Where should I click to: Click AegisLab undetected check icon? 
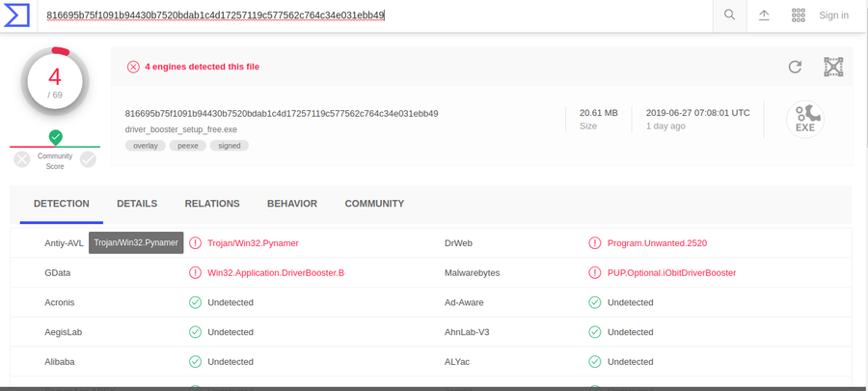(195, 332)
